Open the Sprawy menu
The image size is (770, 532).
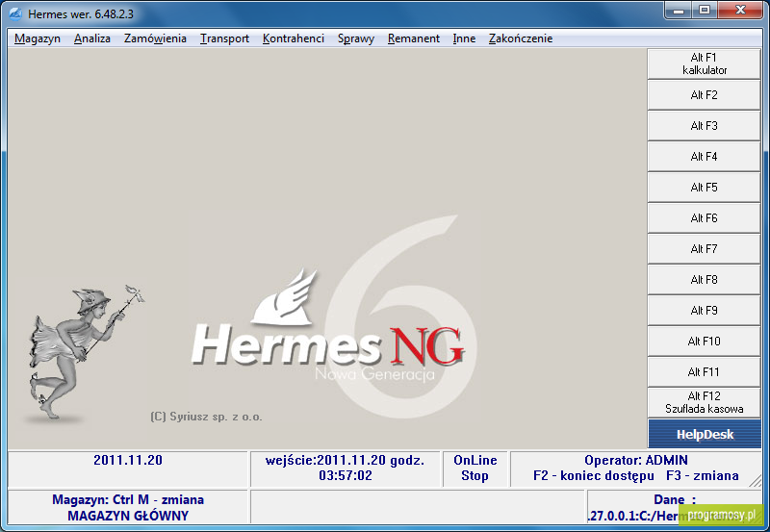(356, 38)
